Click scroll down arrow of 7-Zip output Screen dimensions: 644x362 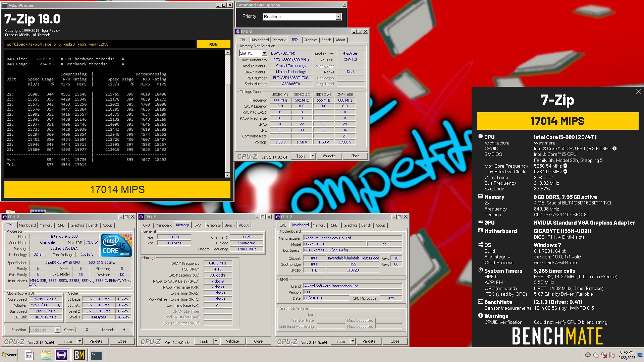[x=227, y=175]
